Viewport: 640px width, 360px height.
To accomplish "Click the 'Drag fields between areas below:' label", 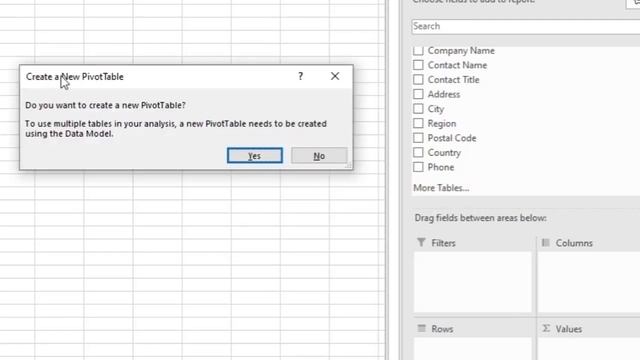I will pos(480,218).
